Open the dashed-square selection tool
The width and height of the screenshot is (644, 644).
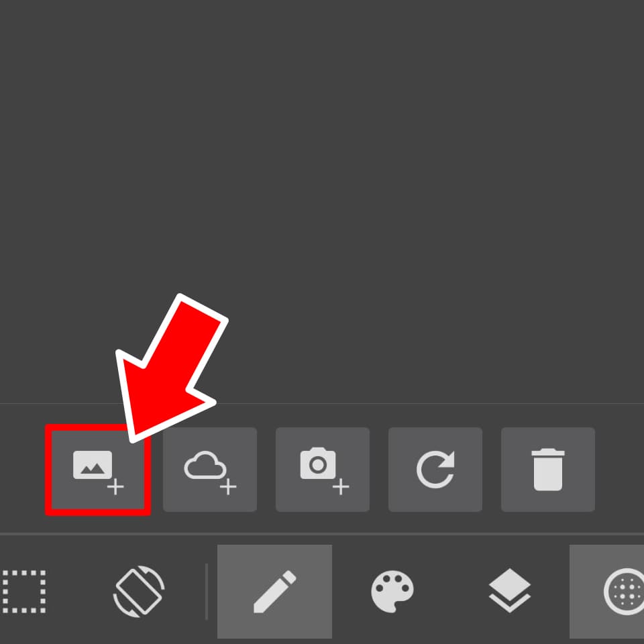tap(24, 592)
